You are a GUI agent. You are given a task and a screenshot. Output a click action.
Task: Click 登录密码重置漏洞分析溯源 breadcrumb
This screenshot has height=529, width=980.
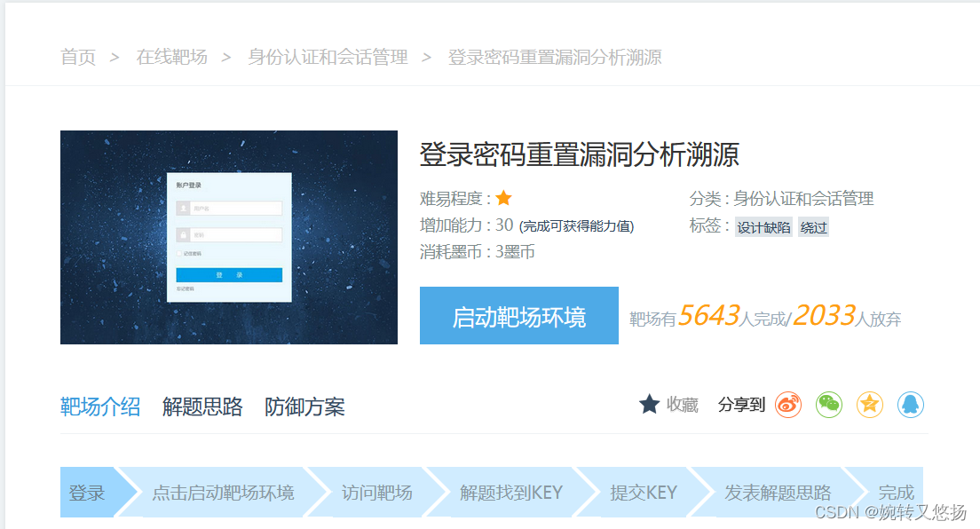pos(555,57)
